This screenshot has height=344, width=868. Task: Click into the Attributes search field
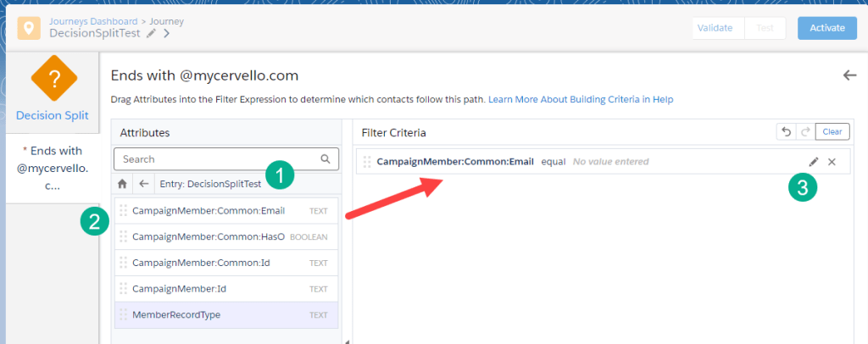(216, 158)
